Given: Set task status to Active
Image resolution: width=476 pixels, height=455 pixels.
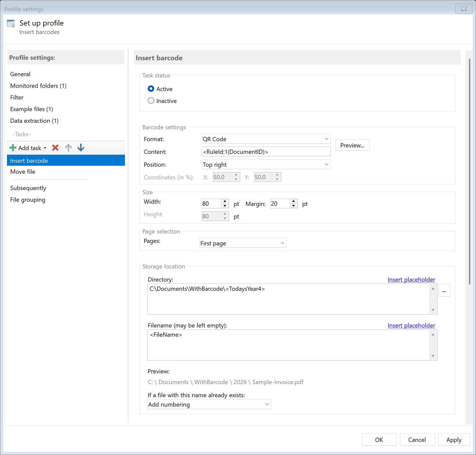Looking at the screenshot, I should [151, 89].
